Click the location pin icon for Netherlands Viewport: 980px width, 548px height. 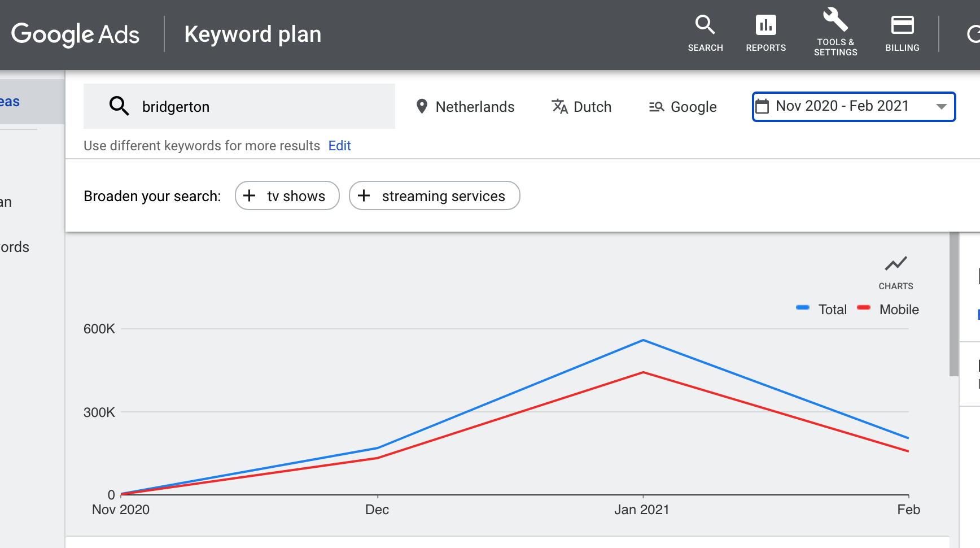(x=421, y=106)
